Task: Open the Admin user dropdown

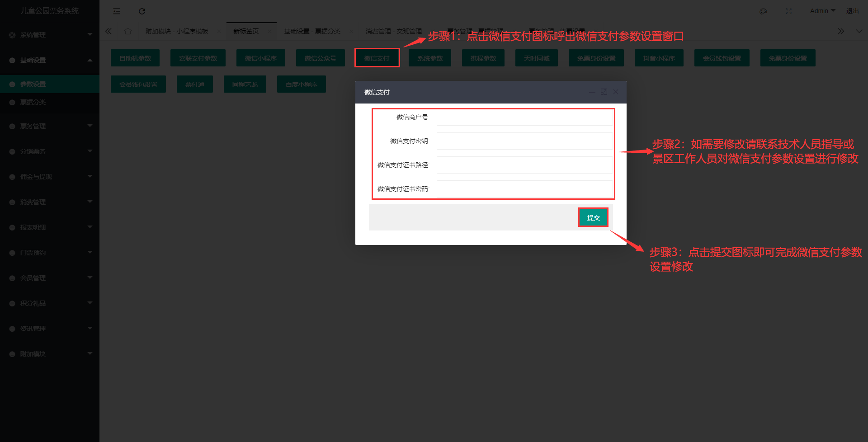Action: 822,11
